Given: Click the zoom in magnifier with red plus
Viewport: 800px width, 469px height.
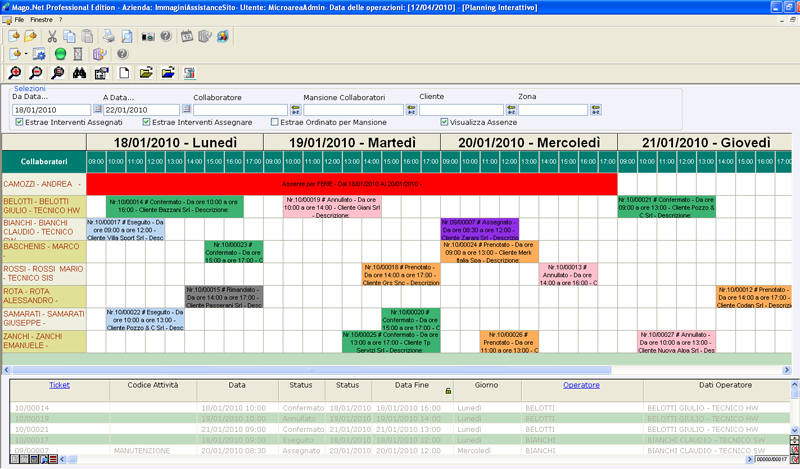Looking at the screenshot, I should tap(15, 73).
